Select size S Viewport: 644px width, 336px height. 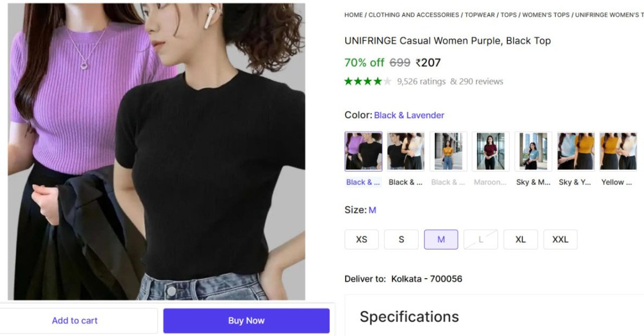tap(401, 239)
